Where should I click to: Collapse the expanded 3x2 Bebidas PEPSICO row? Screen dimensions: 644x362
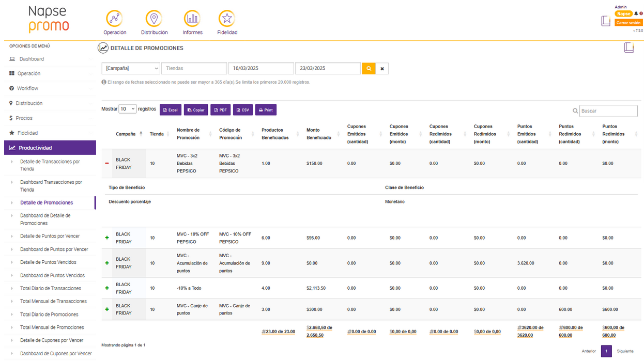click(x=107, y=163)
